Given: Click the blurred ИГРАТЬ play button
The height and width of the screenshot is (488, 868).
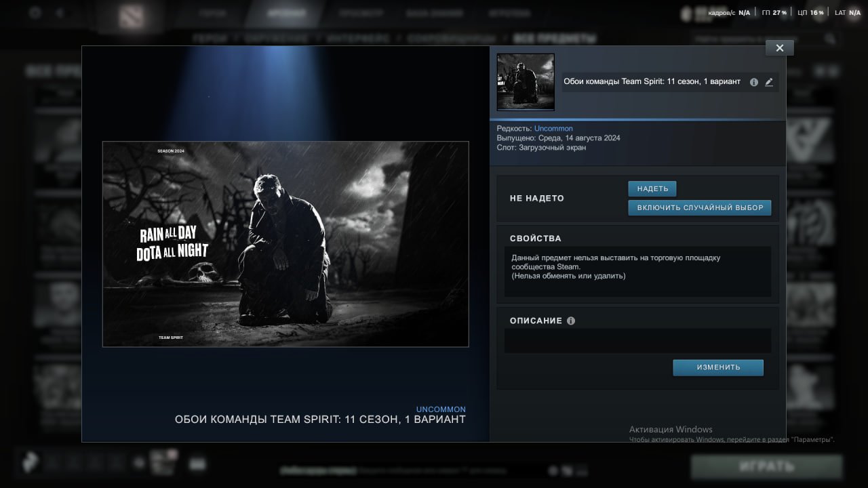Looking at the screenshot, I should pos(767,466).
